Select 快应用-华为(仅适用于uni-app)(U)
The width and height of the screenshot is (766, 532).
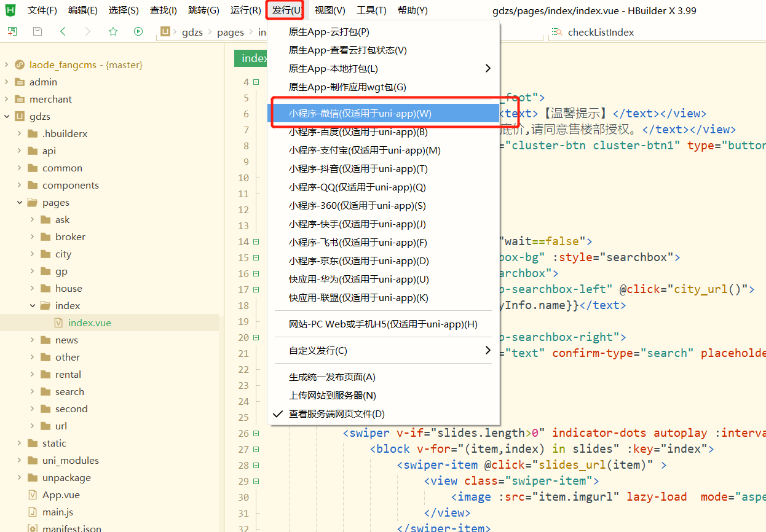point(384,280)
